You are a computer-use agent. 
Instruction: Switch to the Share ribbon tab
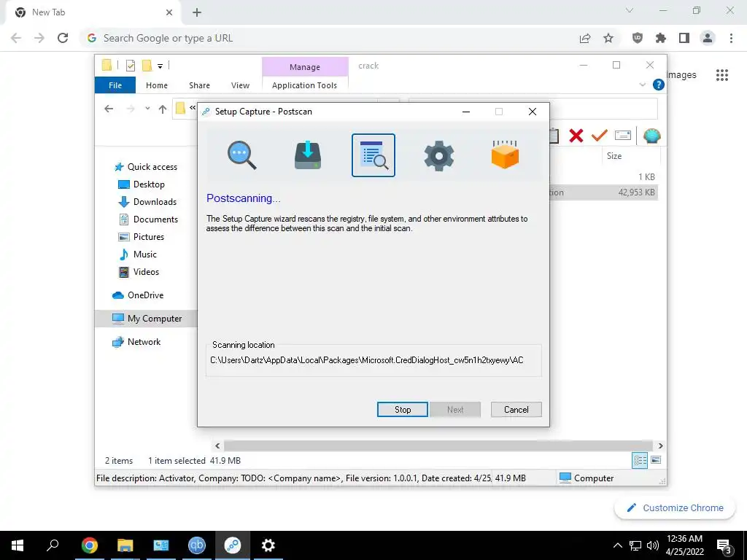click(x=199, y=85)
